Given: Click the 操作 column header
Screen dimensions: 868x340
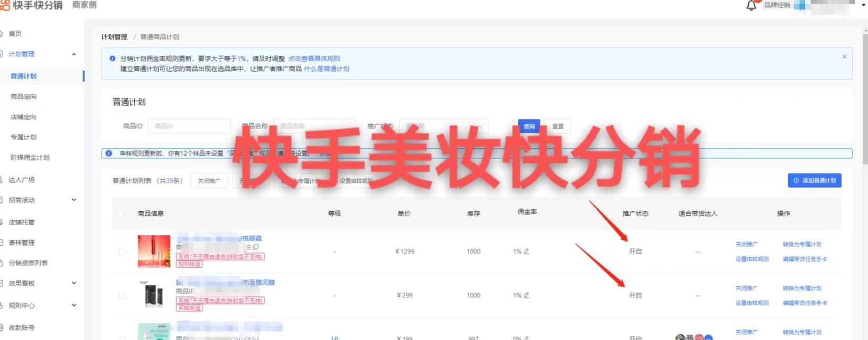Looking at the screenshot, I should click(x=783, y=214).
